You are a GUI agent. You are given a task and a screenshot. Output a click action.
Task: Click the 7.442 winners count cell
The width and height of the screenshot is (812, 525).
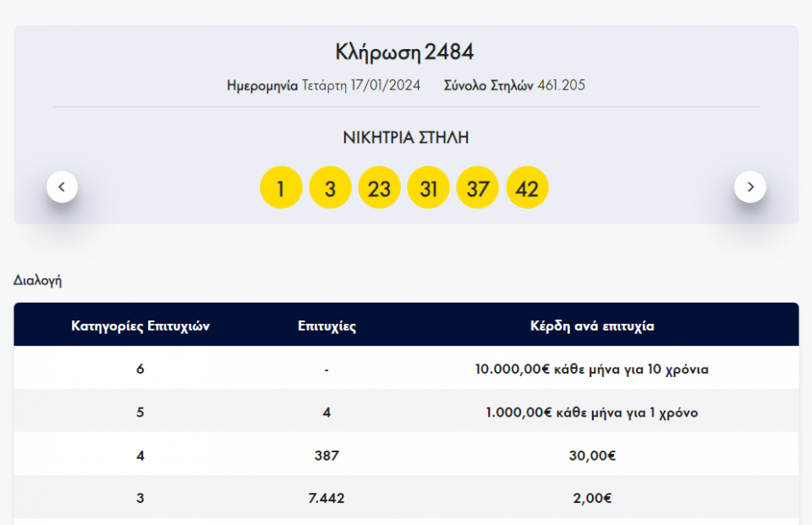[326, 499]
